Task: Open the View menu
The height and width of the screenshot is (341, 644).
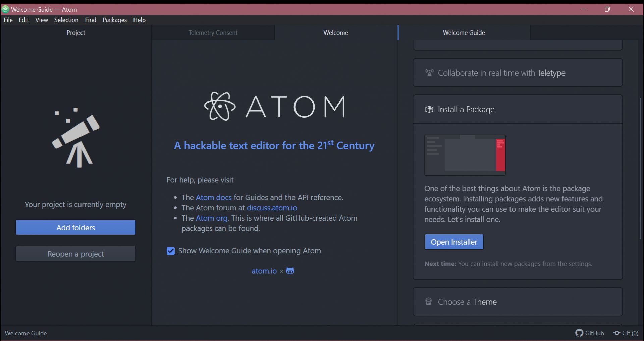Action: point(42,20)
